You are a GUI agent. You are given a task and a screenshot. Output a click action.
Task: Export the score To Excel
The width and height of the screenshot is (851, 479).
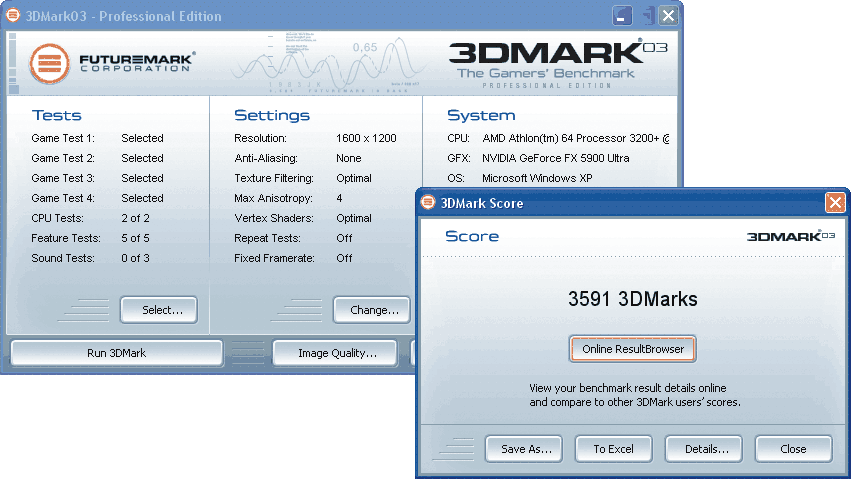click(613, 449)
